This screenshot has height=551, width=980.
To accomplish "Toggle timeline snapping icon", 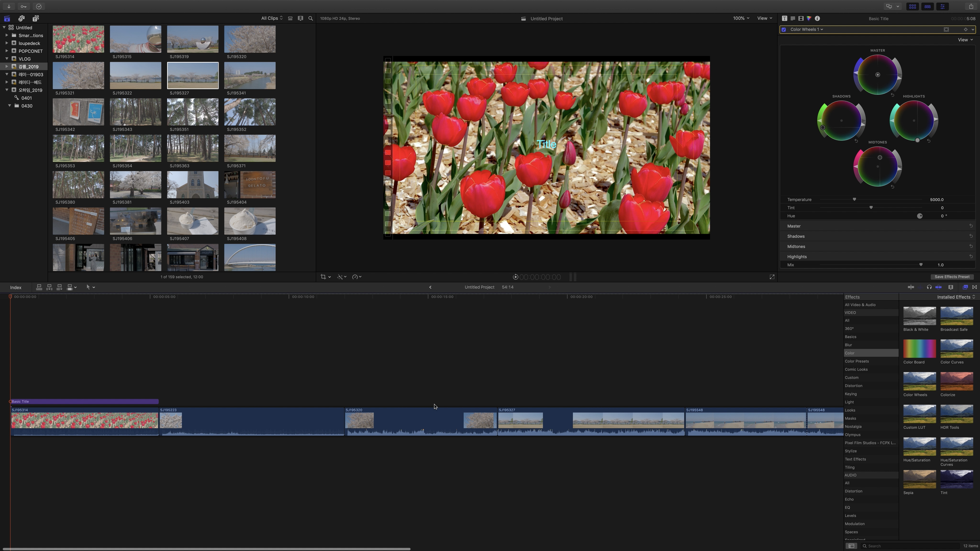I will [x=939, y=287].
